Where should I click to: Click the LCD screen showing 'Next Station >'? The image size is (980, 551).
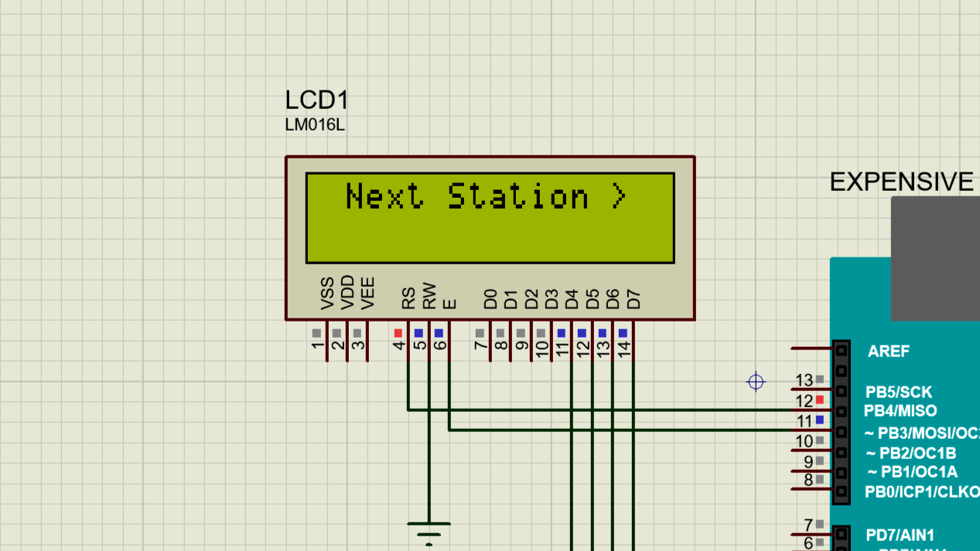pos(490,217)
